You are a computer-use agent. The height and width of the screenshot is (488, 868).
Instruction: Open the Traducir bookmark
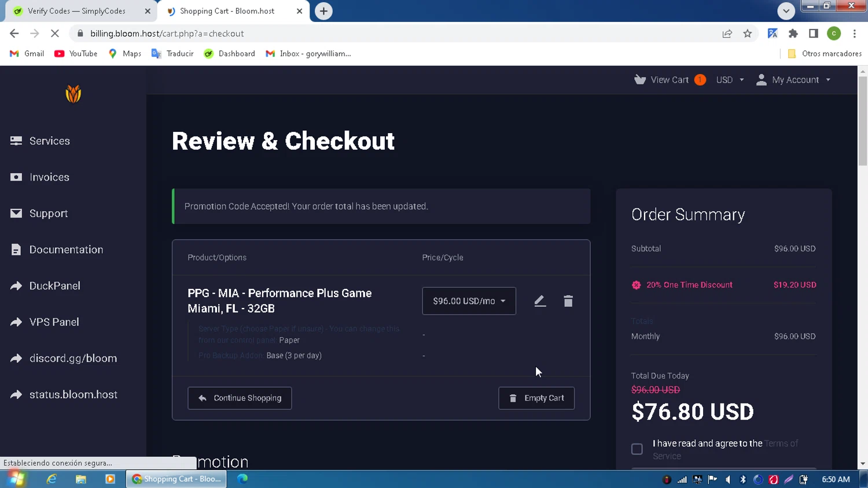click(x=172, y=54)
